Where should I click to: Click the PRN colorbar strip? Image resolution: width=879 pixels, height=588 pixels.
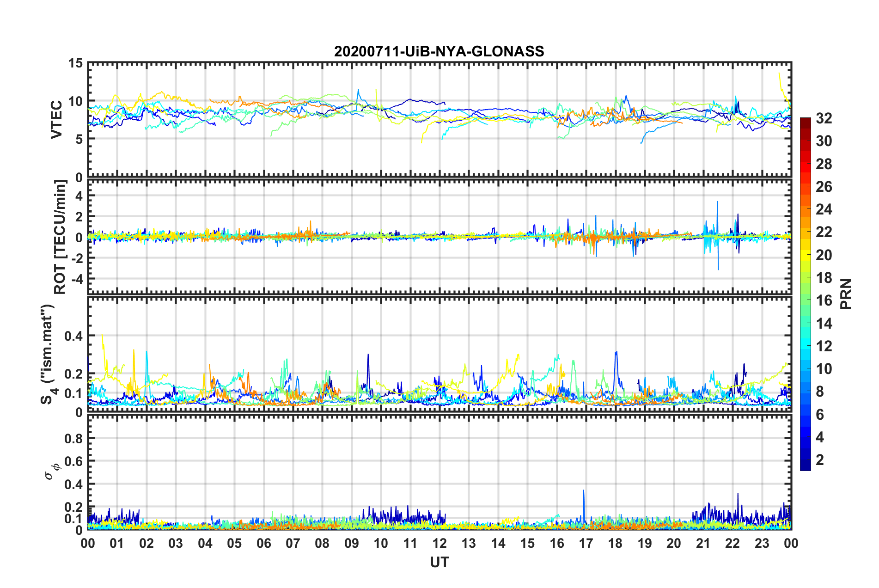[805, 294]
